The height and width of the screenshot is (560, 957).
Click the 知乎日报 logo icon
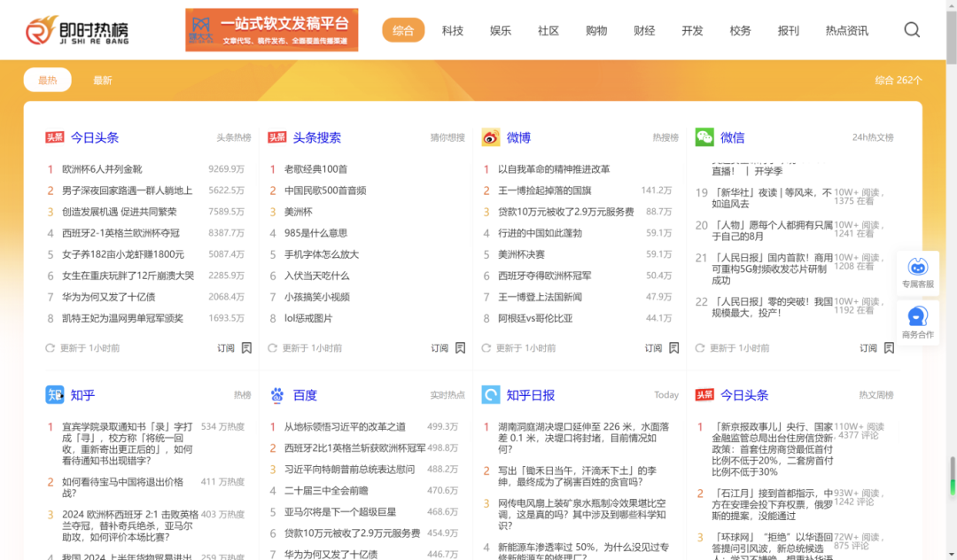[491, 394]
